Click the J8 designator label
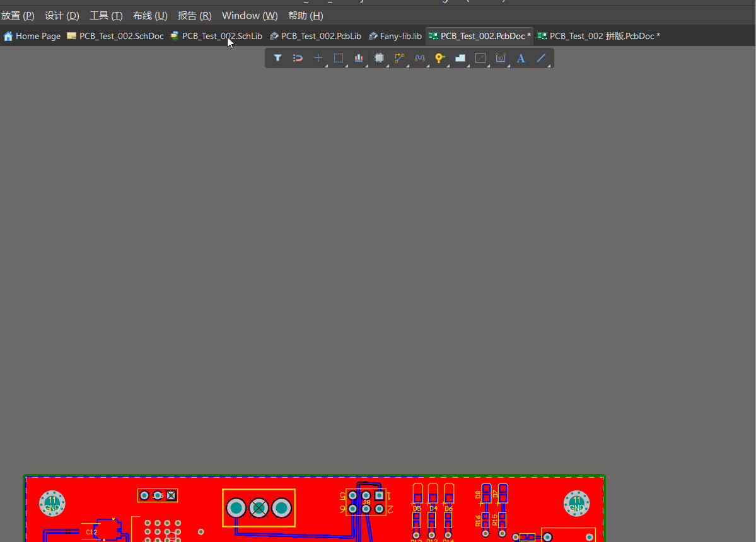 pos(366,502)
